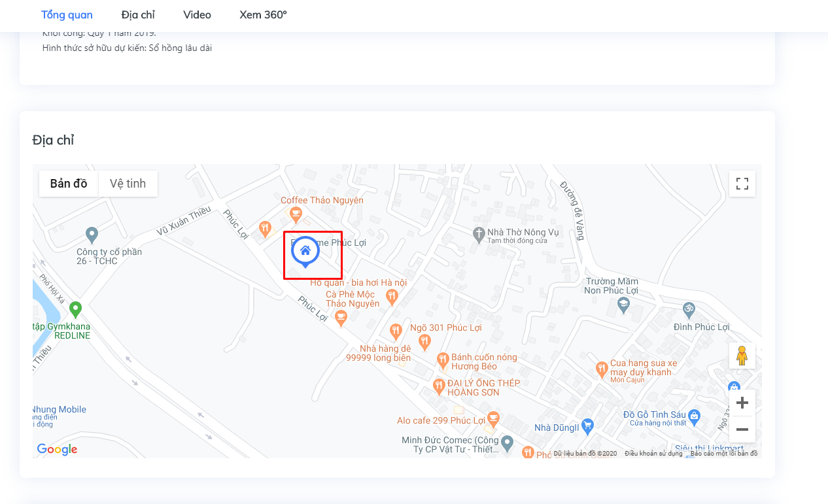Click Bánh cuốn nóng Hương Béo icon
The width and height of the screenshot is (828, 504).
point(443,360)
